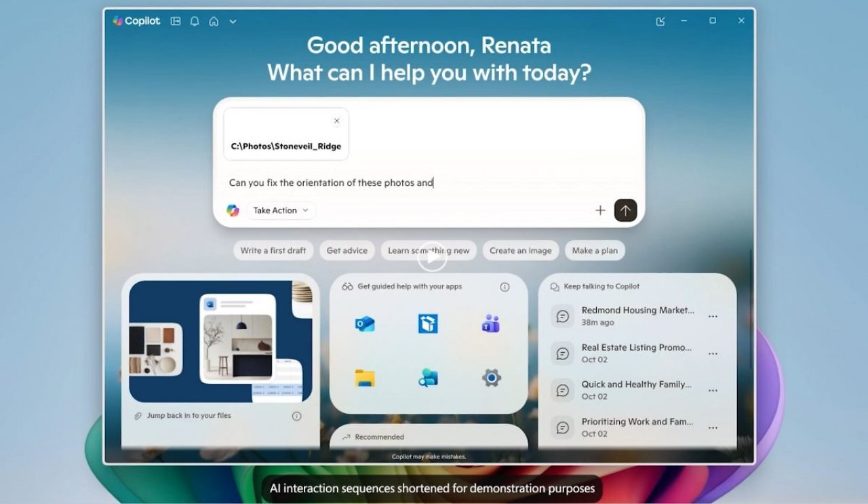Expand the chevron menu next to the home icon

(233, 22)
